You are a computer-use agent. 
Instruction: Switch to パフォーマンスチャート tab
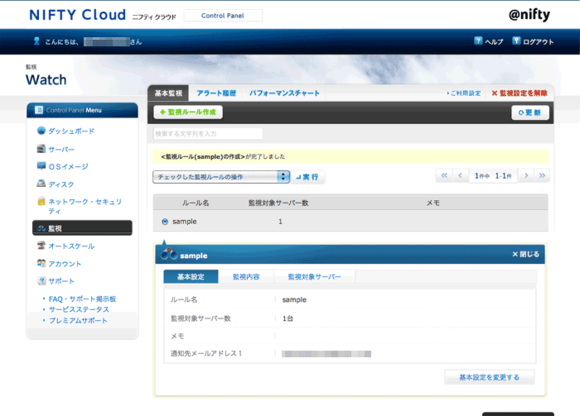coord(284,93)
